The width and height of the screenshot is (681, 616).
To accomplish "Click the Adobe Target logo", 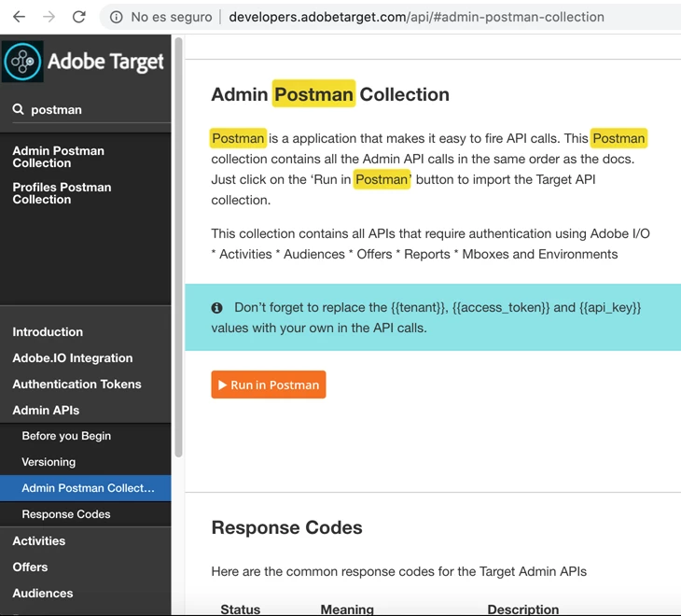I will click(x=84, y=62).
